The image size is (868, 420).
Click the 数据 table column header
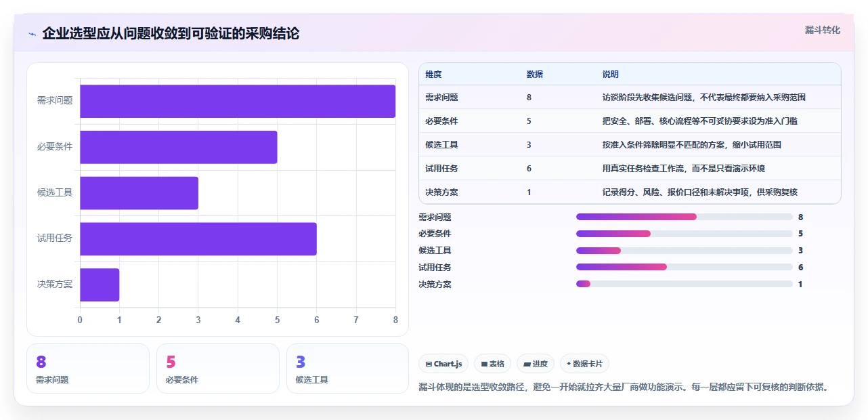[x=534, y=74]
